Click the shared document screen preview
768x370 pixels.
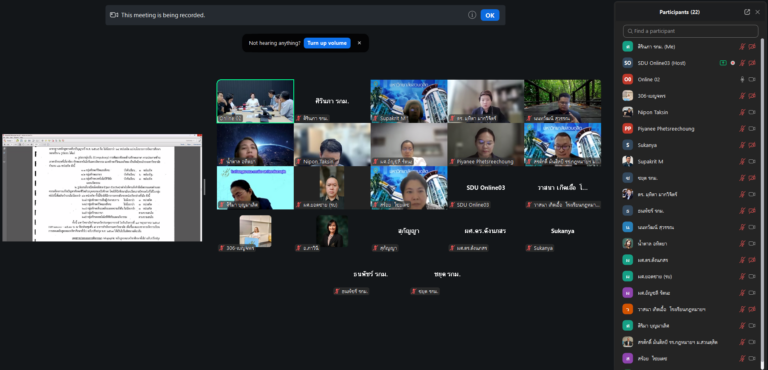(102, 188)
